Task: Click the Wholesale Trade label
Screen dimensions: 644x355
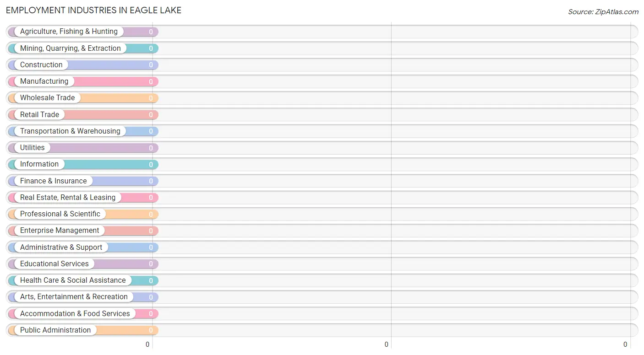Action: pyautogui.click(x=47, y=97)
